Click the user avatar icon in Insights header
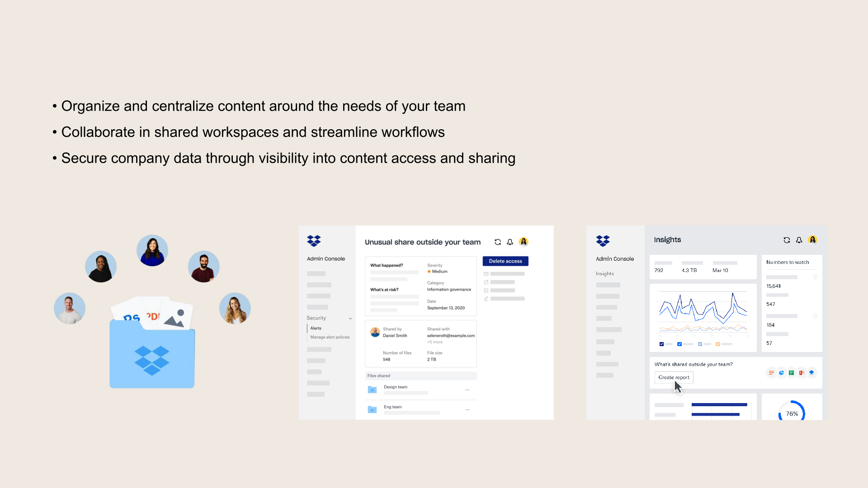This screenshot has width=868, height=488. [x=812, y=239]
